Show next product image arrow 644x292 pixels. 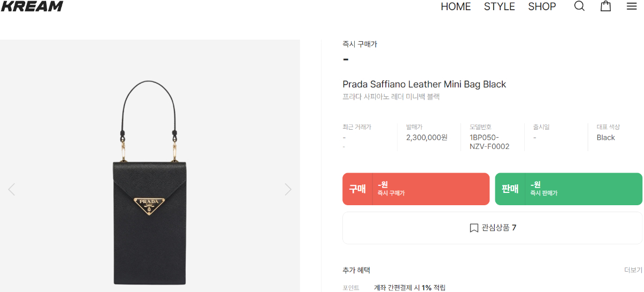(288, 189)
